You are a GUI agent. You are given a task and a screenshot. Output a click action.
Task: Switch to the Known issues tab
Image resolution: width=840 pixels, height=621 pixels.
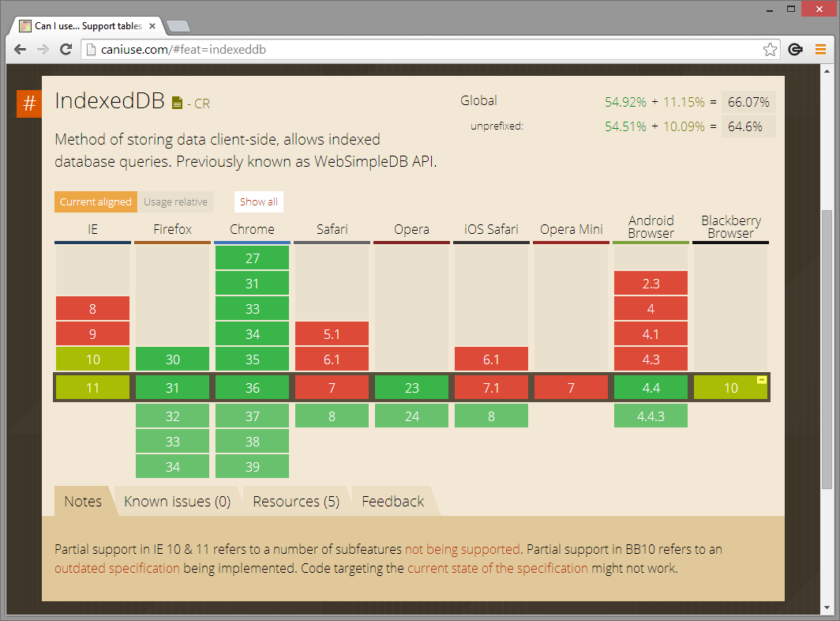pyautogui.click(x=177, y=501)
